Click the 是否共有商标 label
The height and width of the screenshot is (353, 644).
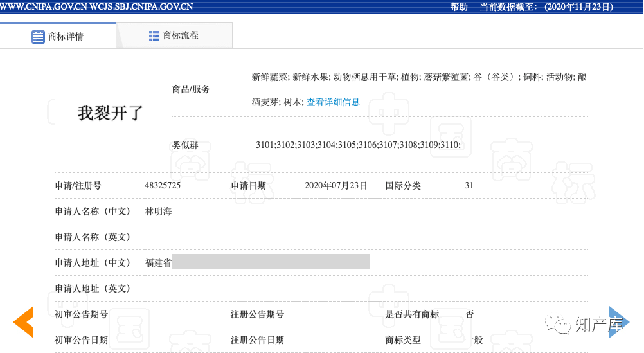(x=412, y=314)
